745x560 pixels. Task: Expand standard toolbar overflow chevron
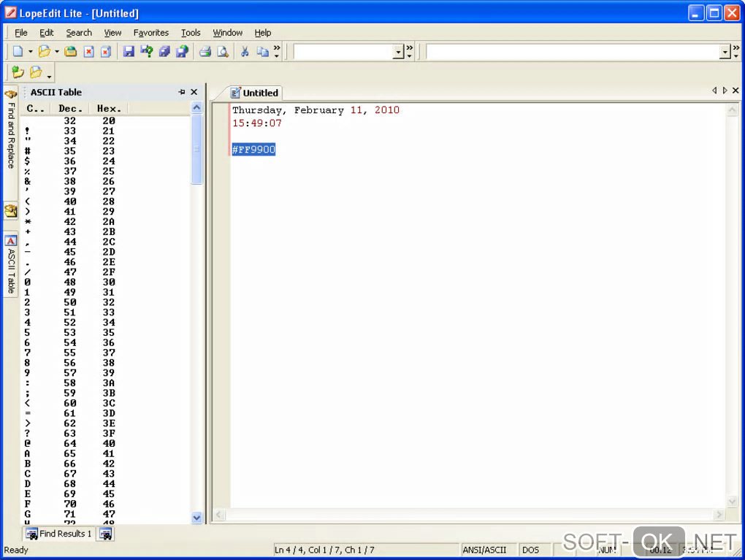pyautogui.click(x=277, y=51)
